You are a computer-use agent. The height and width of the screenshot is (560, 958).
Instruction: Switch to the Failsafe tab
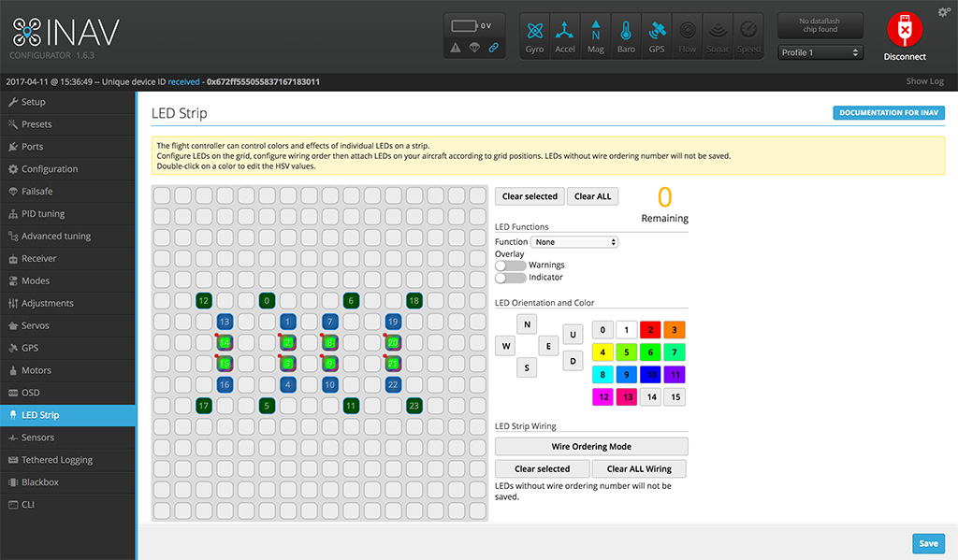tap(67, 191)
